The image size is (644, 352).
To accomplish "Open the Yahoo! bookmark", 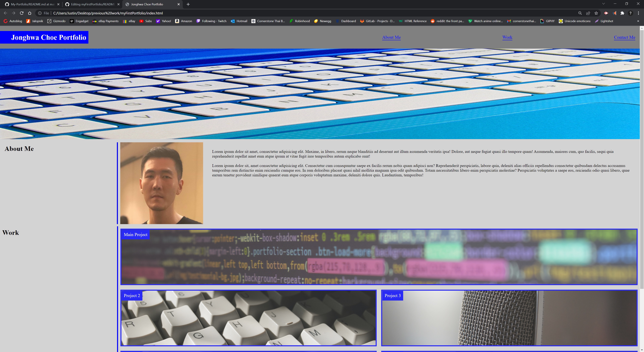I will pos(164,21).
